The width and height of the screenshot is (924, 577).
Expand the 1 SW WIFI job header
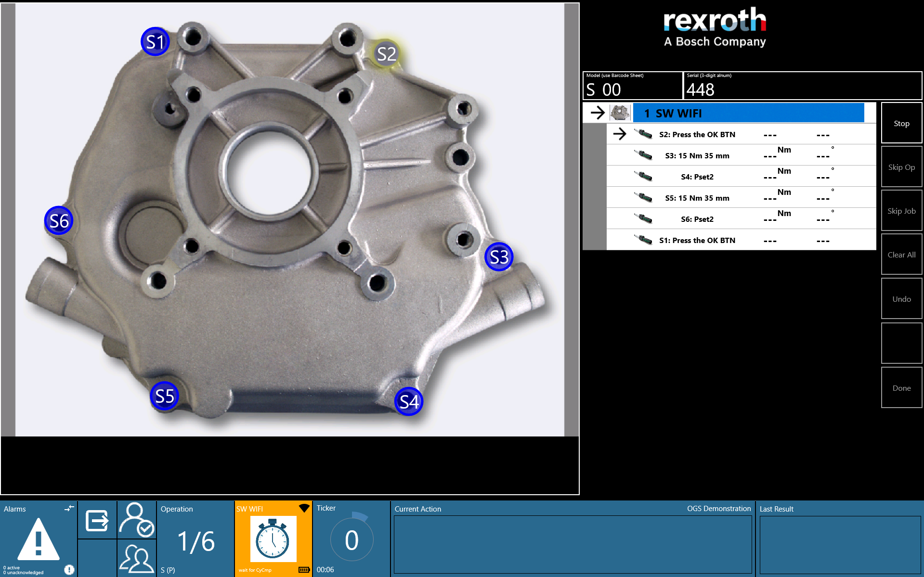(748, 113)
